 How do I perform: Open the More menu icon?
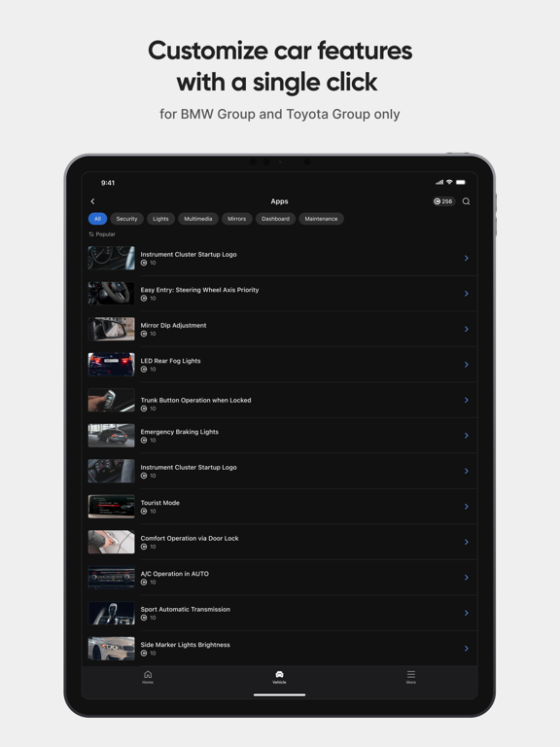pos(411,677)
